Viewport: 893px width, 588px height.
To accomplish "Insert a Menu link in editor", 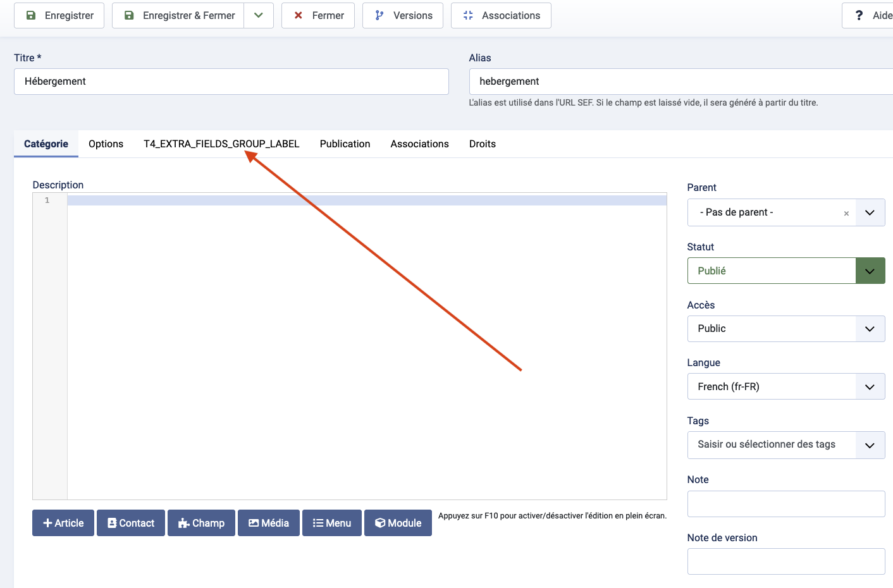I will click(x=332, y=523).
